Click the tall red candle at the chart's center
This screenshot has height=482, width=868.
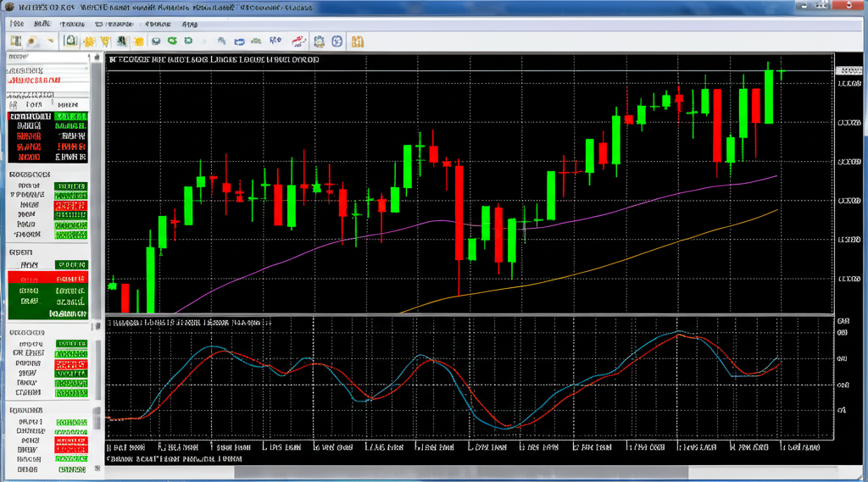459,213
